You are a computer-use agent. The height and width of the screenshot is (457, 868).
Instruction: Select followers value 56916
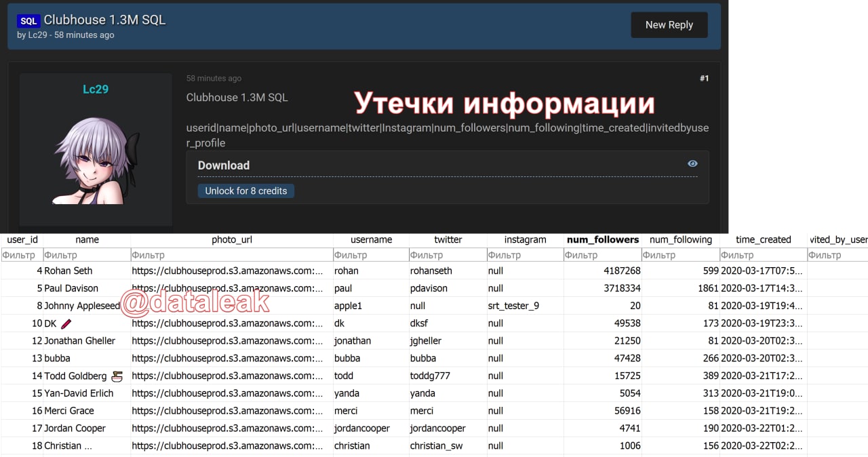point(603,411)
